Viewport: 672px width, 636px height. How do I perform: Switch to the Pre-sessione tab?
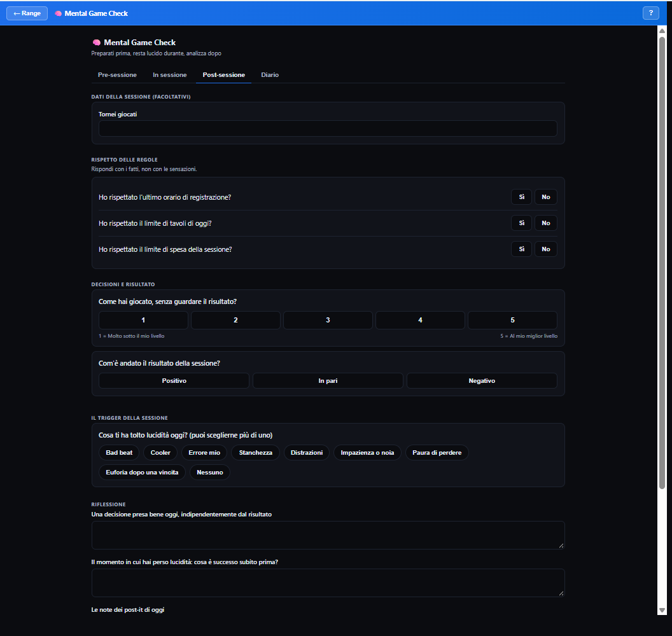tap(117, 74)
